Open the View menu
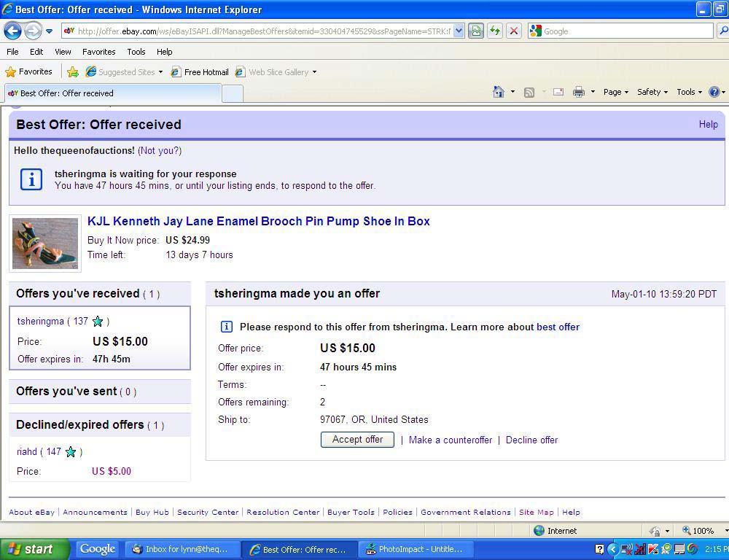Screen dimensions: 729x560 click(63, 52)
